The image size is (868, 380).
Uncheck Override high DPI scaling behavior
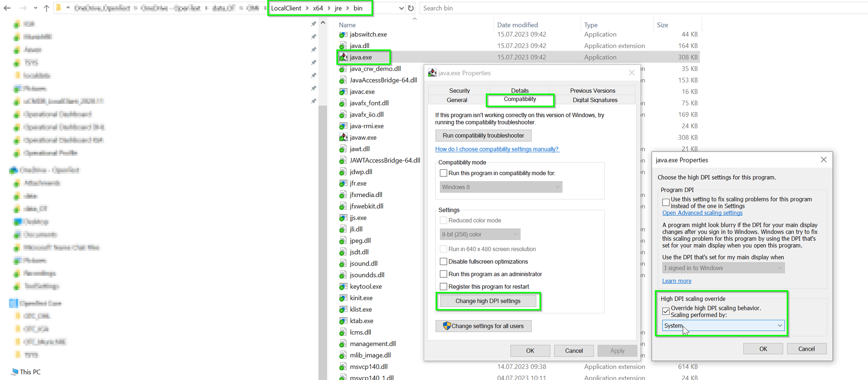pyautogui.click(x=666, y=311)
